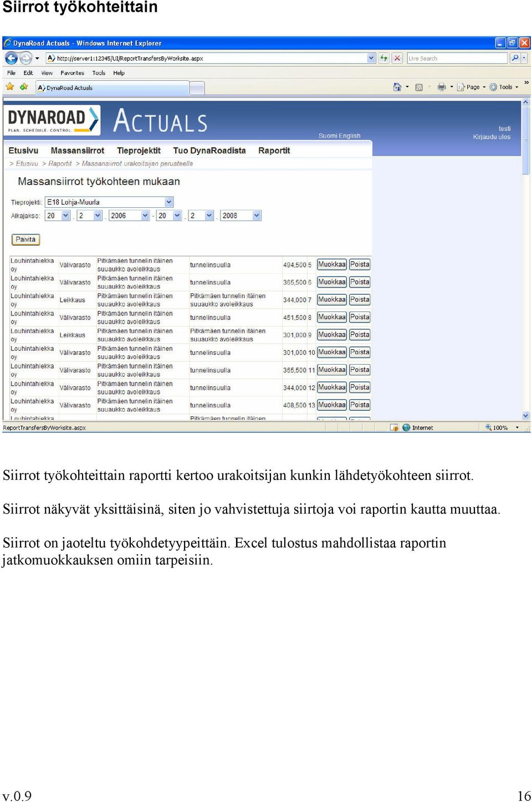532x802 pixels.
Task: Open the Tieprojekti dropdown showing E18 Lohja-Muurla
Action: pos(109,202)
